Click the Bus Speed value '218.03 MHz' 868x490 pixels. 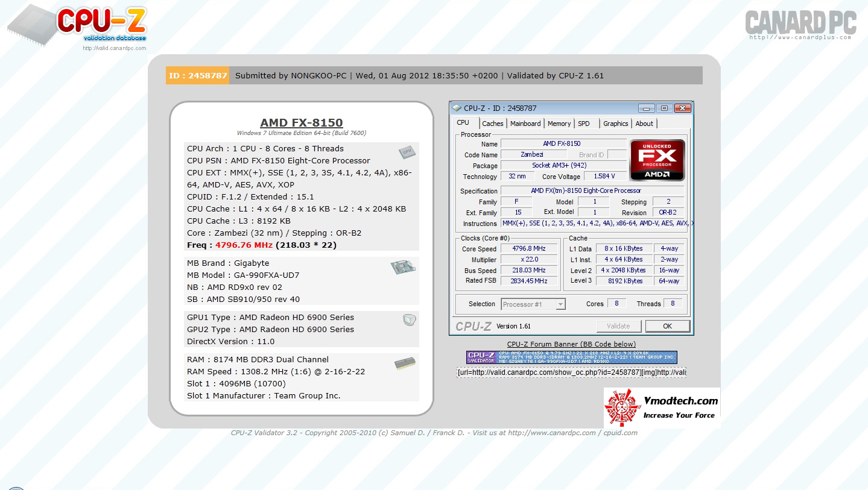click(529, 271)
